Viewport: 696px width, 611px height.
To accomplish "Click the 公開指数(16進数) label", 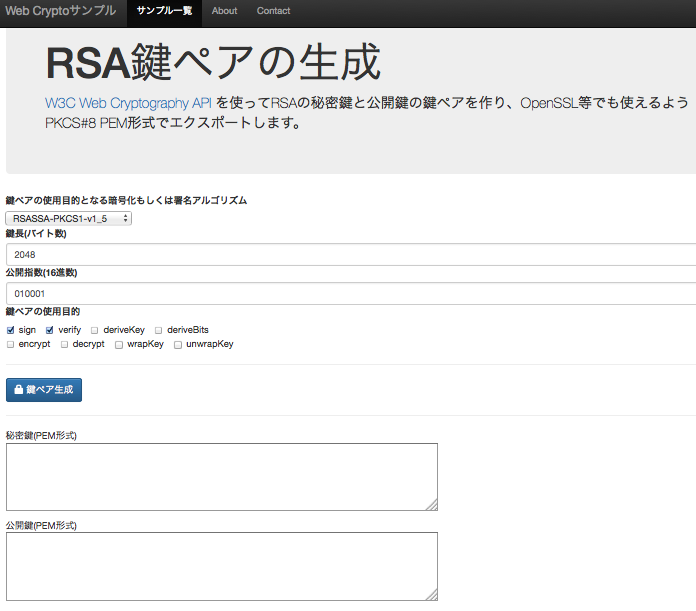I will tap(41, 272).
